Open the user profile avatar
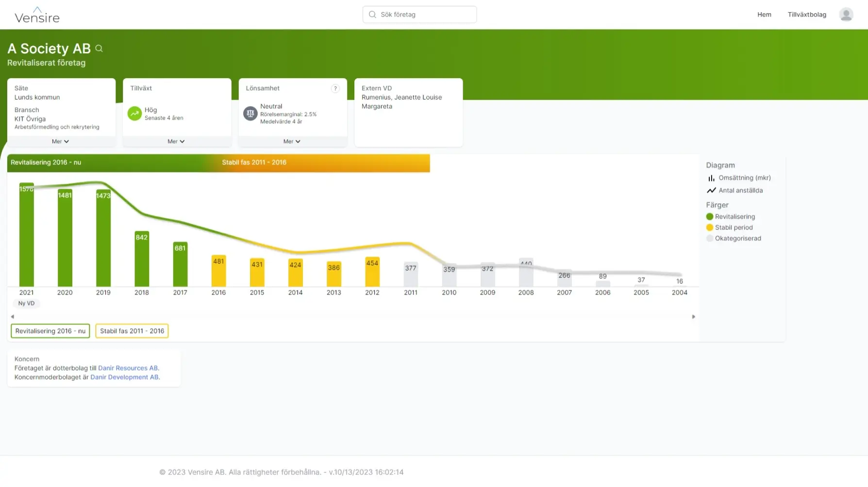This screenshot has width=868, height=487. click(x=846, y=15)
